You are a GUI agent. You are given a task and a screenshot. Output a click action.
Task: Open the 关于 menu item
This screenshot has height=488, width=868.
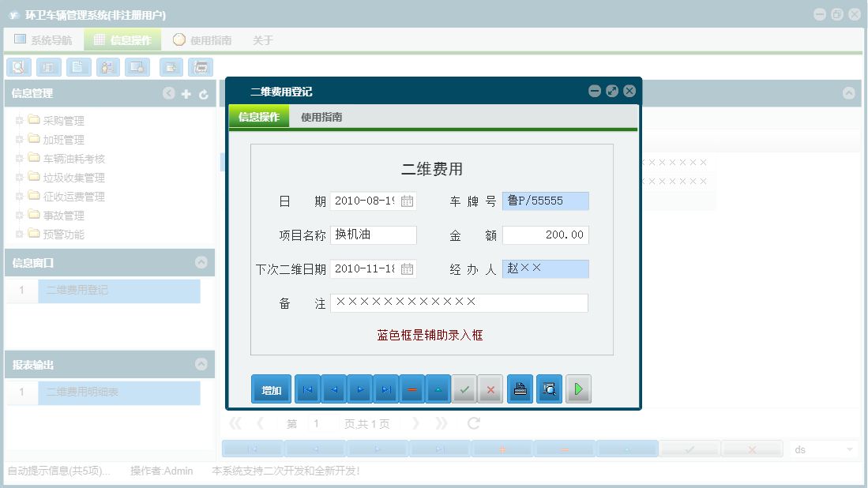click(262, 39)
